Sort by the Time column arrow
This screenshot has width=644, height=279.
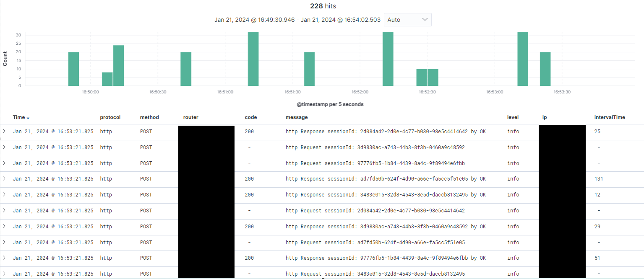click(x=28, y=118)
